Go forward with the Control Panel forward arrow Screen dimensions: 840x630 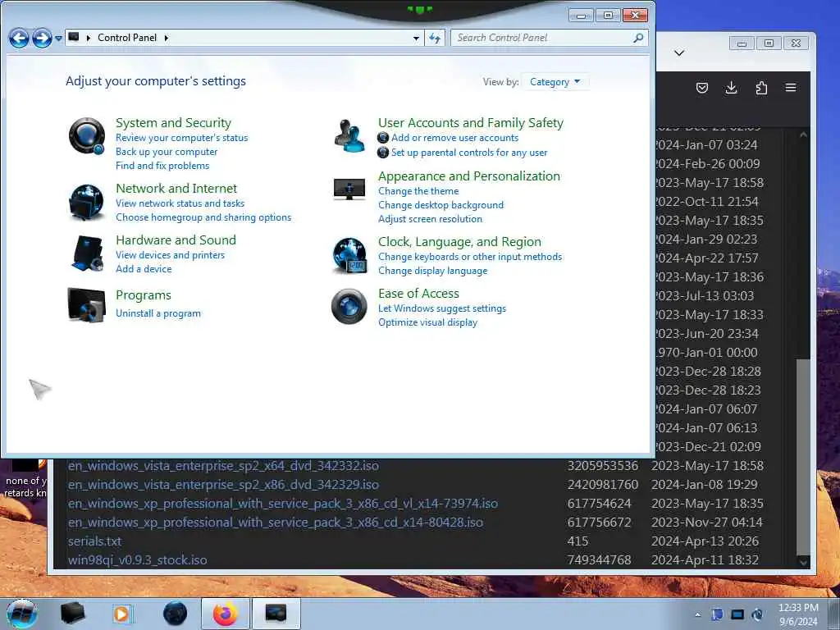[42, 38]
